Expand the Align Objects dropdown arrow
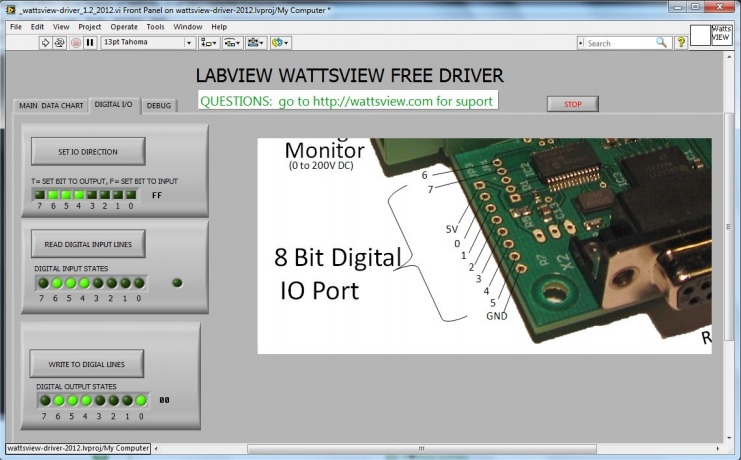 pyautogui.click(x=215, y=43)
